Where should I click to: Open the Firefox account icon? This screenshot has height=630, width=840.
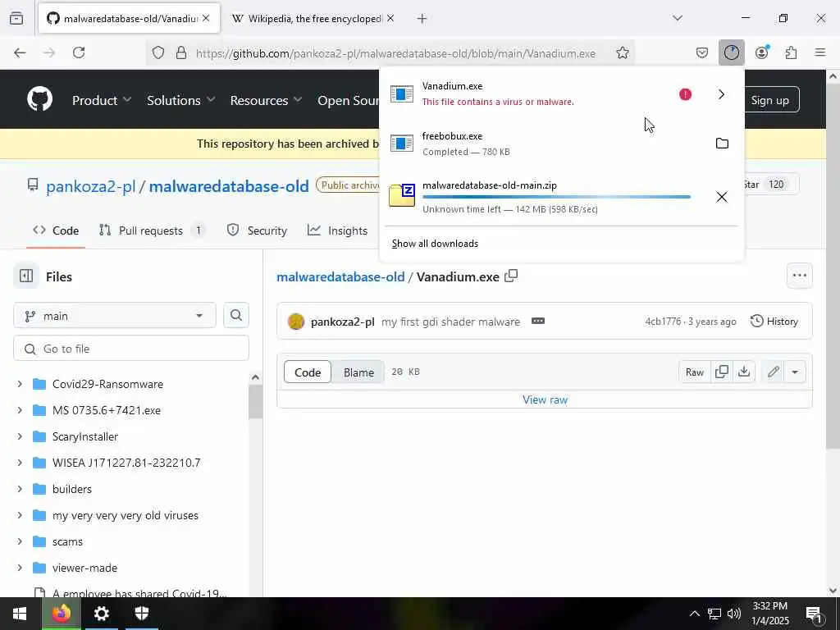point(761,52)
